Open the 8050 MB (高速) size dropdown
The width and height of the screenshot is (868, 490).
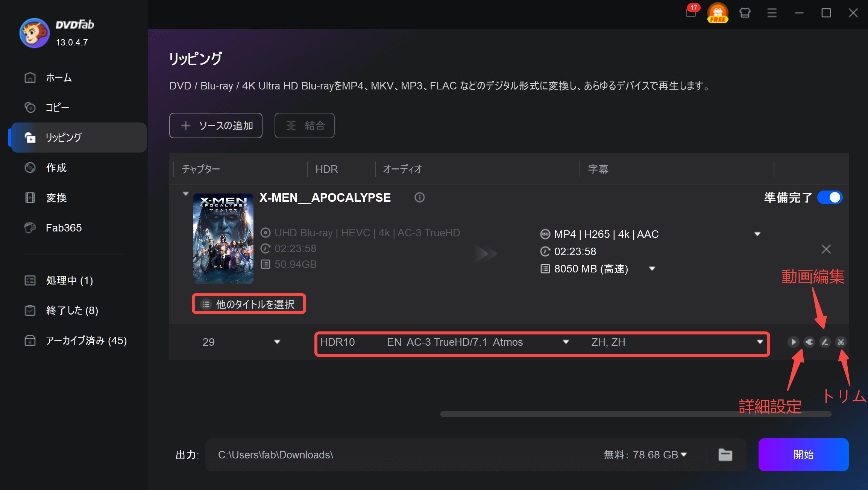point(652,269)
